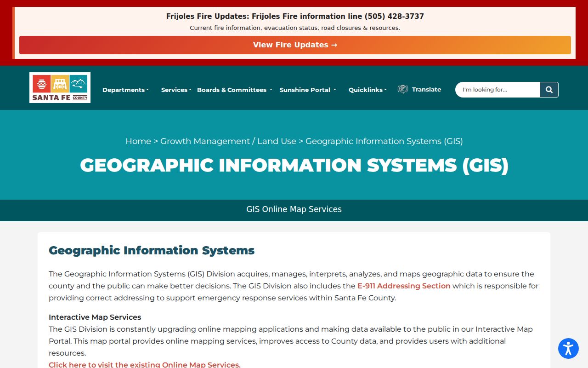The height and width of the screenshot is (368, 588).
Task: Click the Interactive Map Services subheading
Action: coord(95,317)
